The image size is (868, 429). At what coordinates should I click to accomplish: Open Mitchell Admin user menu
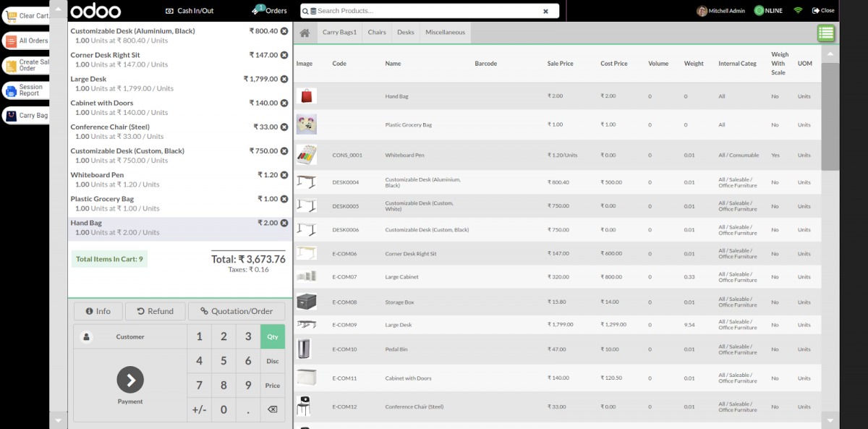pos(722,11)
